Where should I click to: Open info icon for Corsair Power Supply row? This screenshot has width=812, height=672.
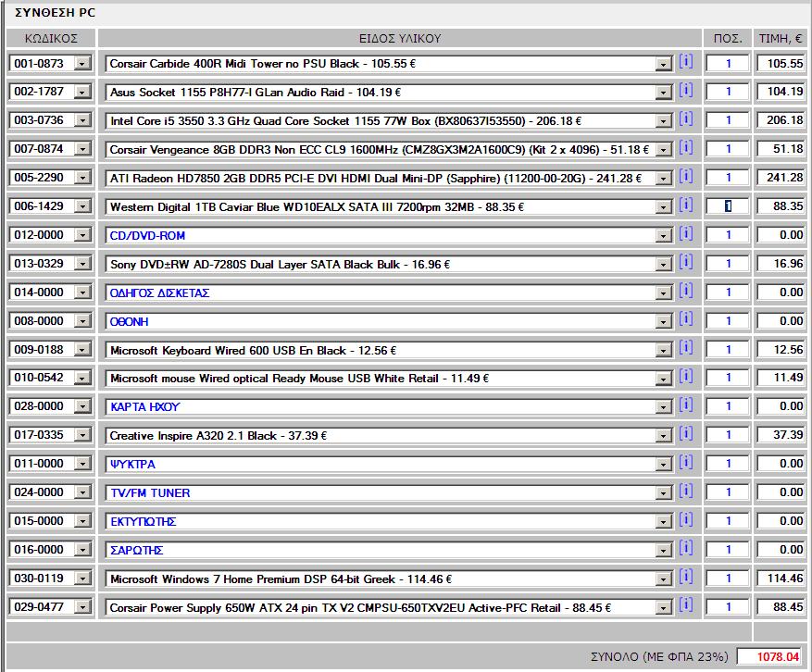tap(686, 605)
